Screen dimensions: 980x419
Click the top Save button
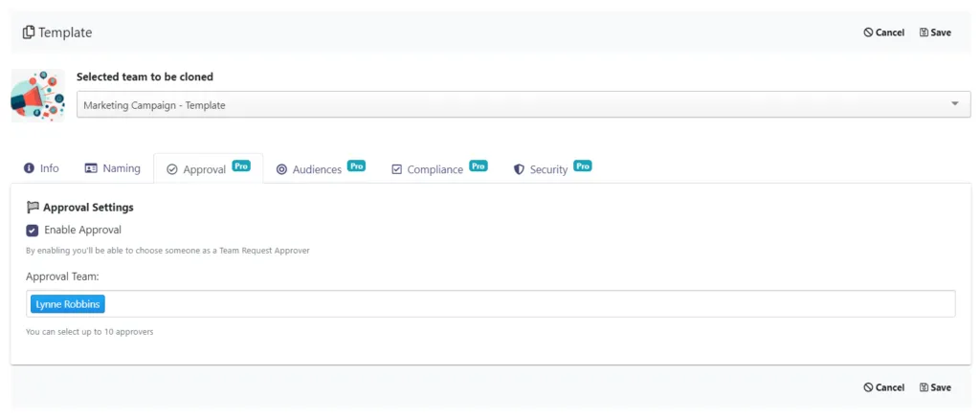pyautogui.click(x=935, y=33)
